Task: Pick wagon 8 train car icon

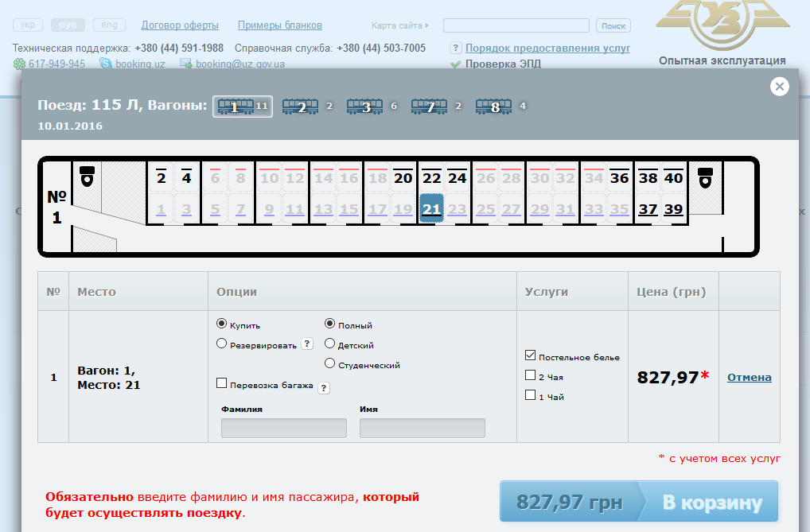Action: point(493,107)
